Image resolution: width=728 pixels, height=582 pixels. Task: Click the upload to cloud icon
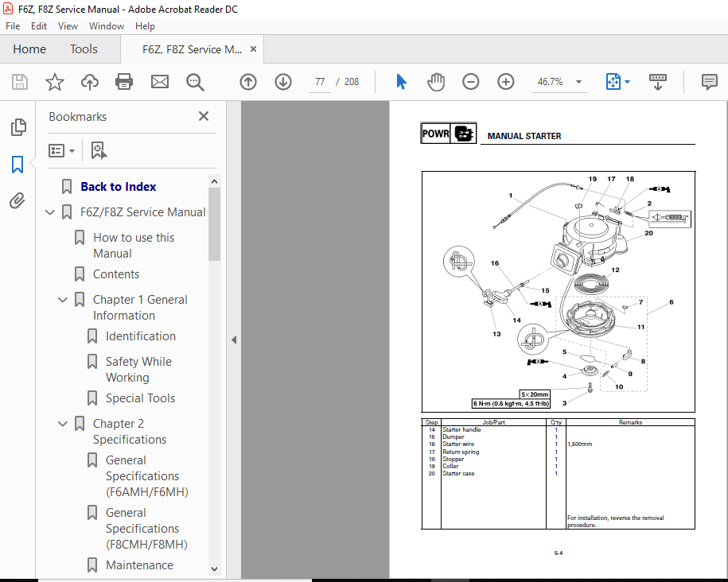90,82
